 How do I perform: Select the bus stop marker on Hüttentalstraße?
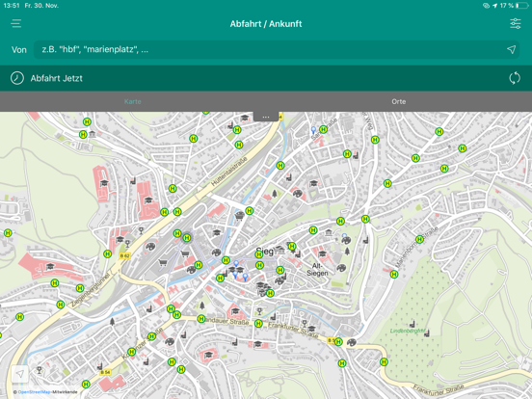177,212
